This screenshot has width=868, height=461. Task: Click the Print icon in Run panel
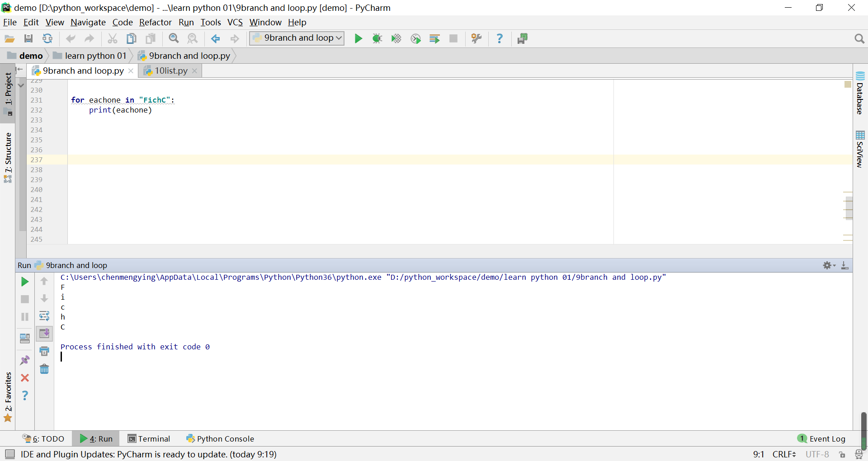point(44,351)
